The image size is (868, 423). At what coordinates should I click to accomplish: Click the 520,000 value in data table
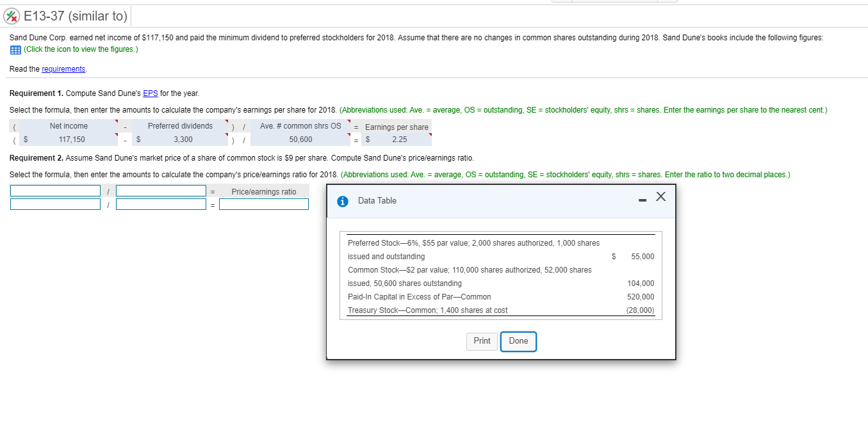point(641,297)
